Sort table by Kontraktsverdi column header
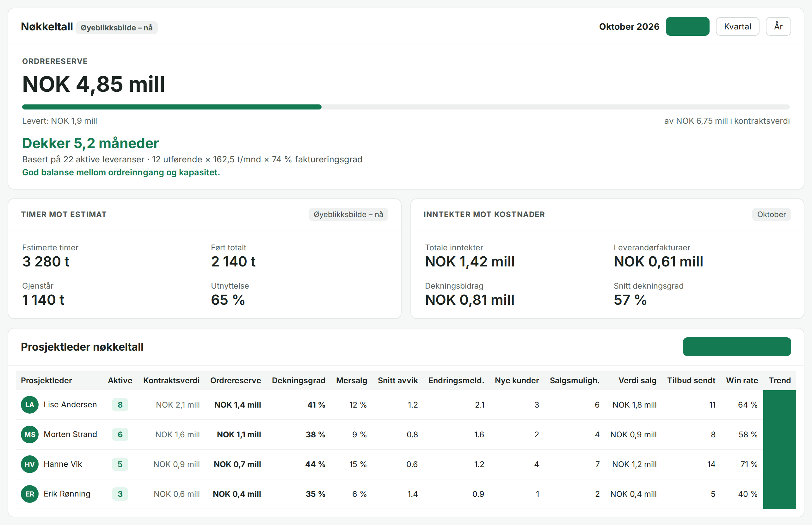This screenshot has width=812, height=525. click(171, 380)
